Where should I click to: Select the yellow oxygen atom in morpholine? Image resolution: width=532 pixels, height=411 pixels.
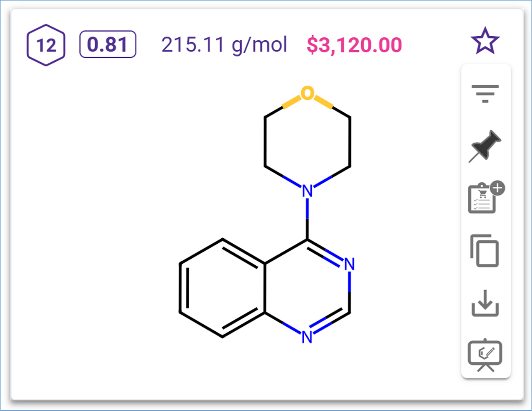tap(307, 93)
